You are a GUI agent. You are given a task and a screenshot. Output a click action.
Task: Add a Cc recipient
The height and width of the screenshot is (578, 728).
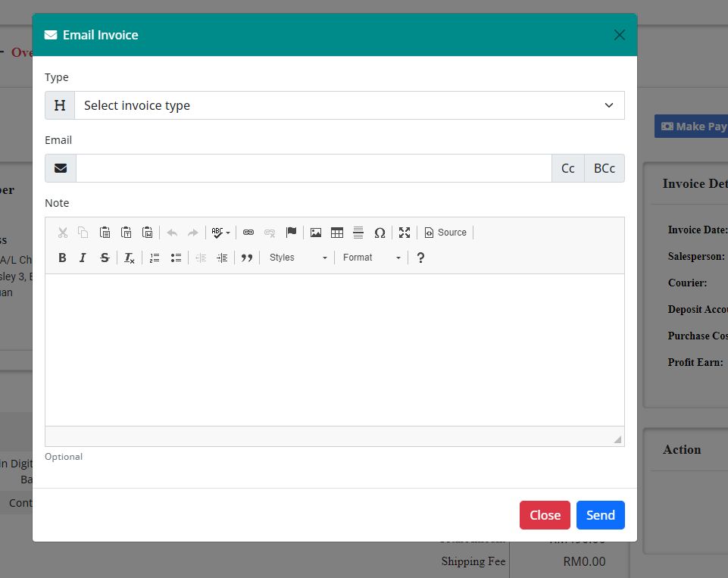568,168
